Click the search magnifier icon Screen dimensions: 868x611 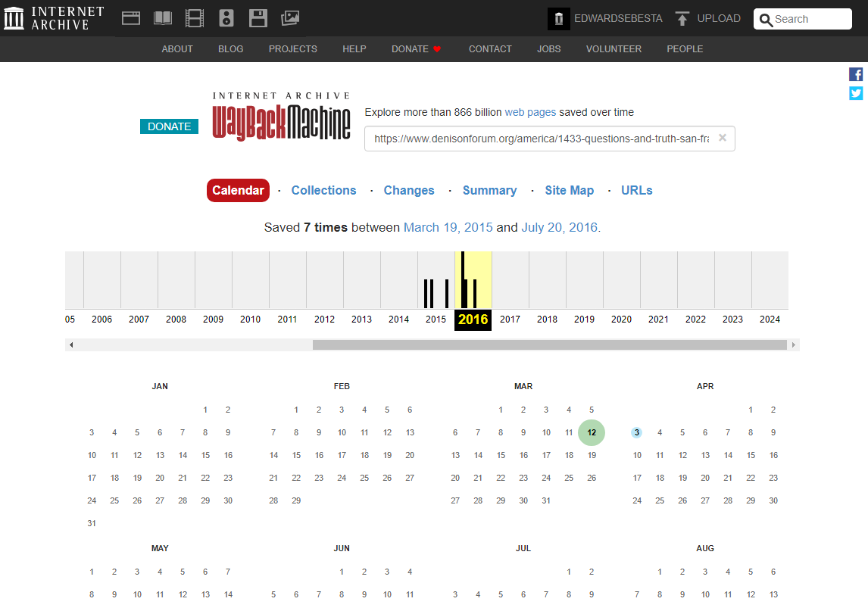coord(766,20)
